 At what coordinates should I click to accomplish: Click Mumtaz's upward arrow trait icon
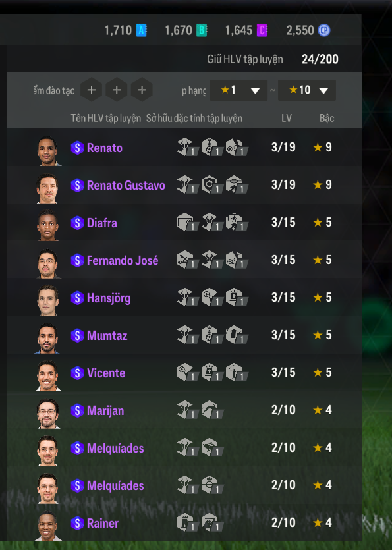(x=237, y=335)
